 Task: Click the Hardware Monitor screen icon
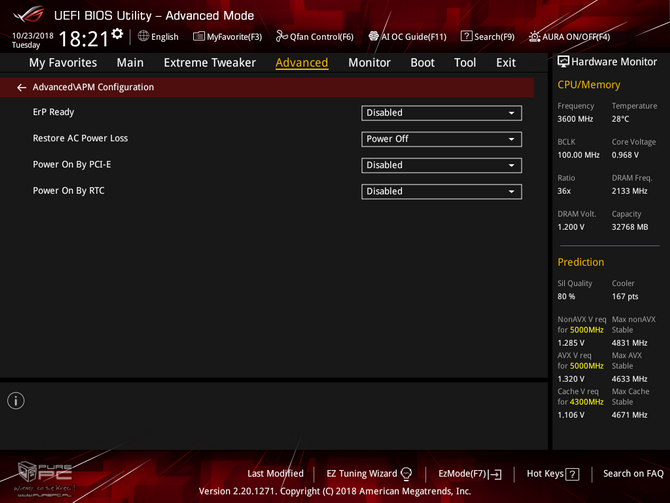[563, 62]
